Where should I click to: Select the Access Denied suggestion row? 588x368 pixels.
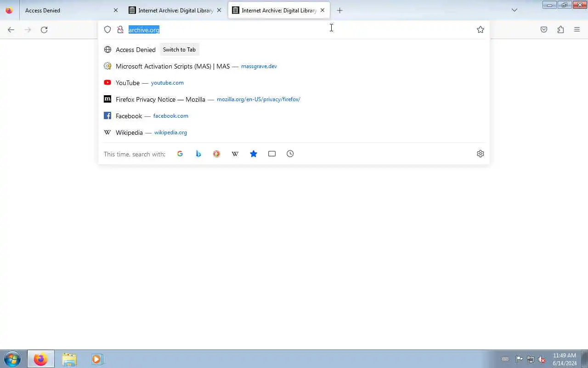pyautogui.click(x=294, y=50)
